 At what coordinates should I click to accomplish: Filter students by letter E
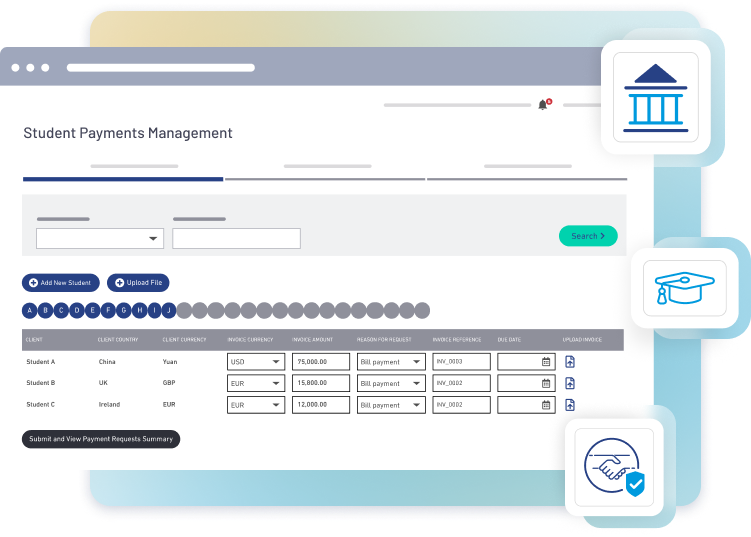[93, 310]
